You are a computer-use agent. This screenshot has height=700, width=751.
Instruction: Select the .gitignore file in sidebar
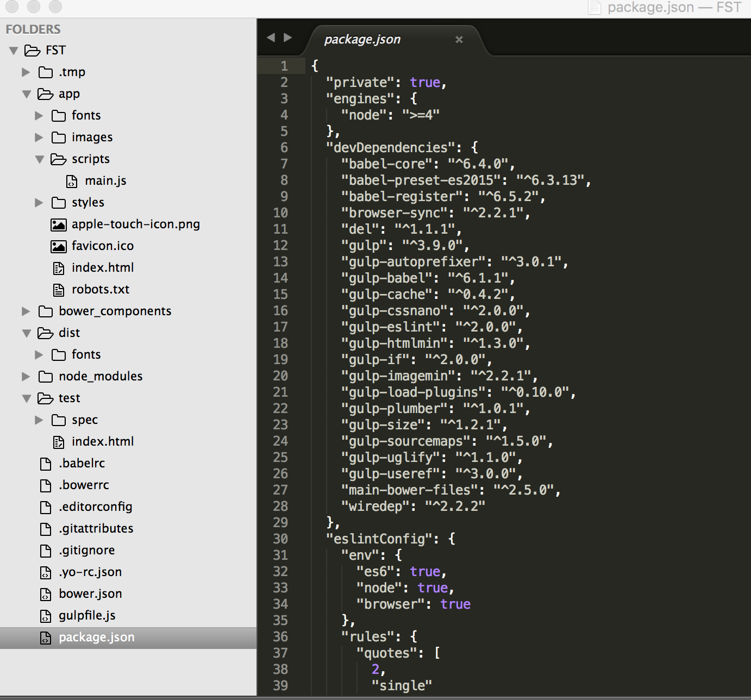tap(87, 550)
